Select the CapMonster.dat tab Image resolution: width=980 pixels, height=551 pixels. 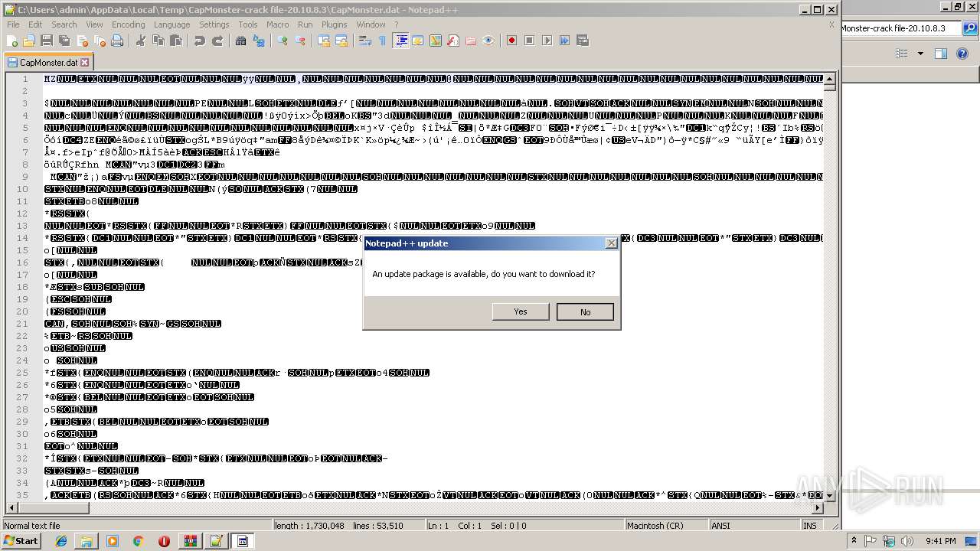point(47,63)
